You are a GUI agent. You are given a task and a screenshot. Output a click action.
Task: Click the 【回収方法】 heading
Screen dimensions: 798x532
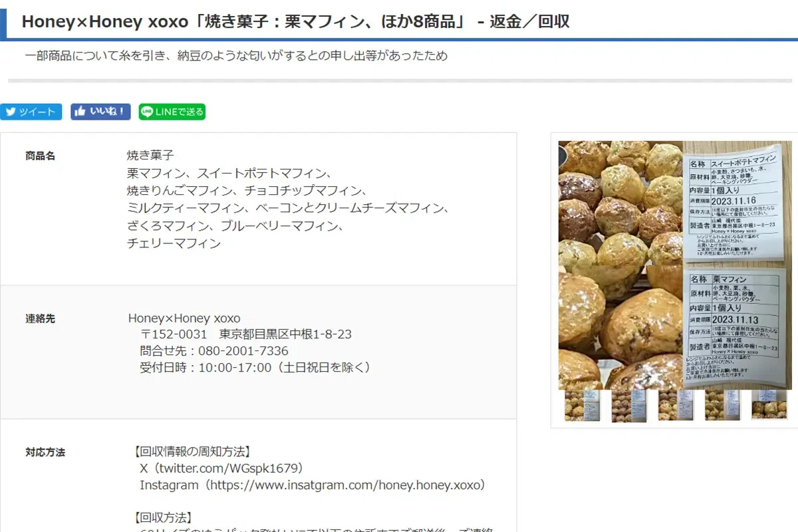[x=163, y=517]
